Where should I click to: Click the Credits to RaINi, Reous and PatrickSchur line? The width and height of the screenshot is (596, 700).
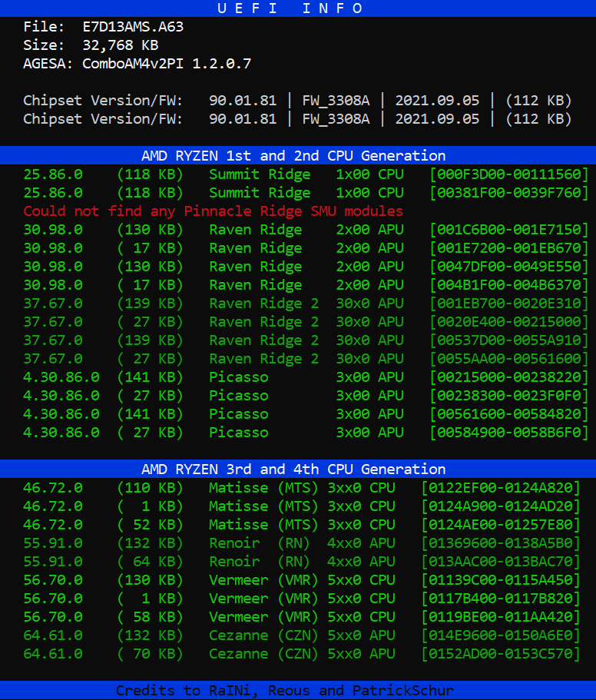click(285, 690)
